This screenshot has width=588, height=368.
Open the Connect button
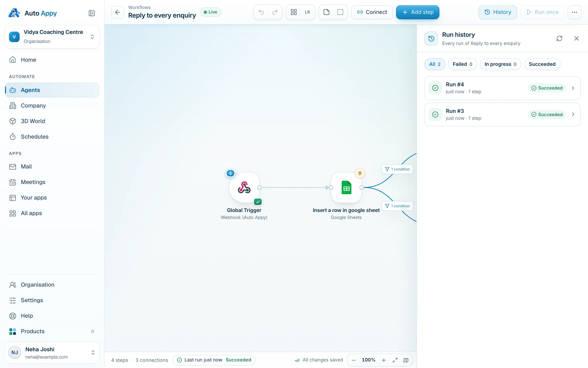(372, 12)
